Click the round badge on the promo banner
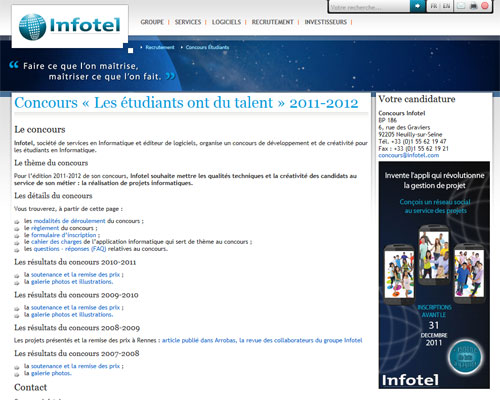 tap(465, 357)
